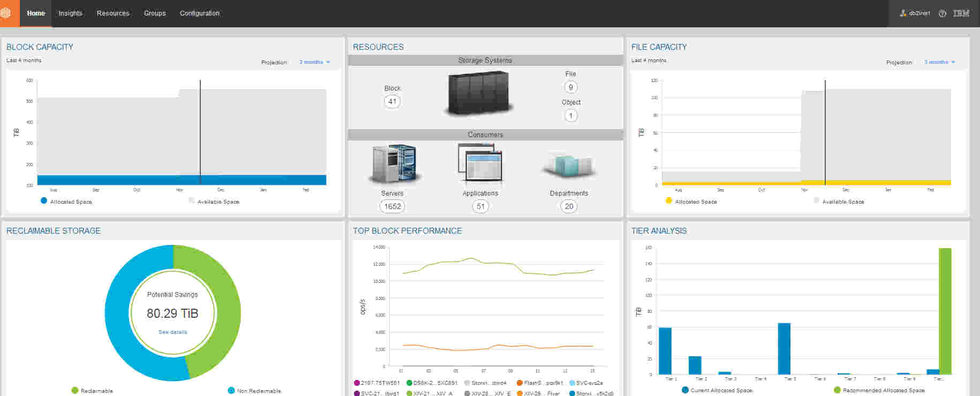Open the Departments count 20
This screenshot has width=980, height=396.
click(569, 206)
